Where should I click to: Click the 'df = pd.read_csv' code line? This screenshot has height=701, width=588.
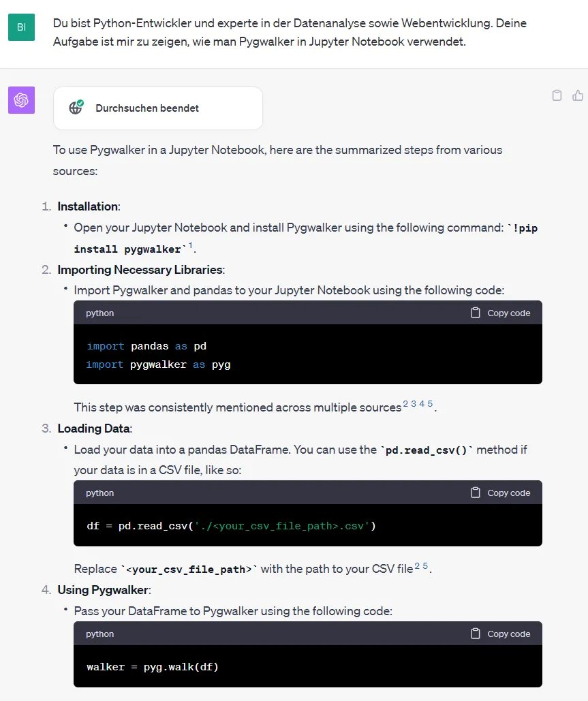pyautogui.click(x=231, y=526)
